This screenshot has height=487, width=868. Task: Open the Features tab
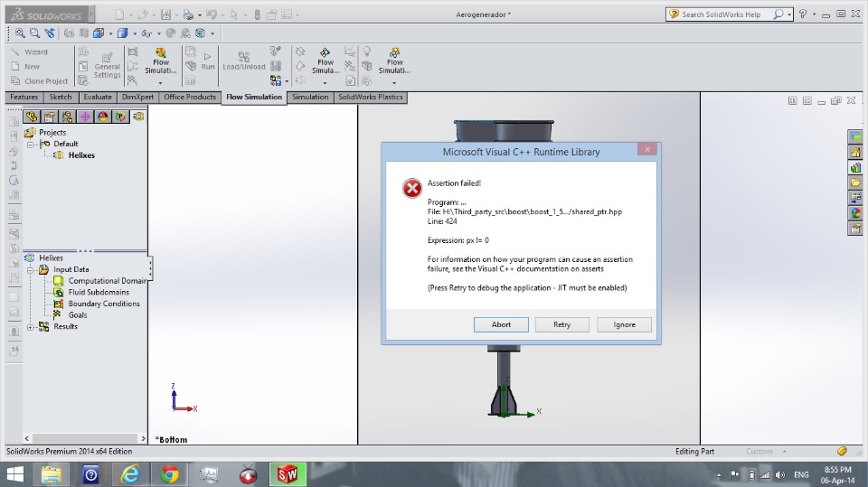click(24, 97)
